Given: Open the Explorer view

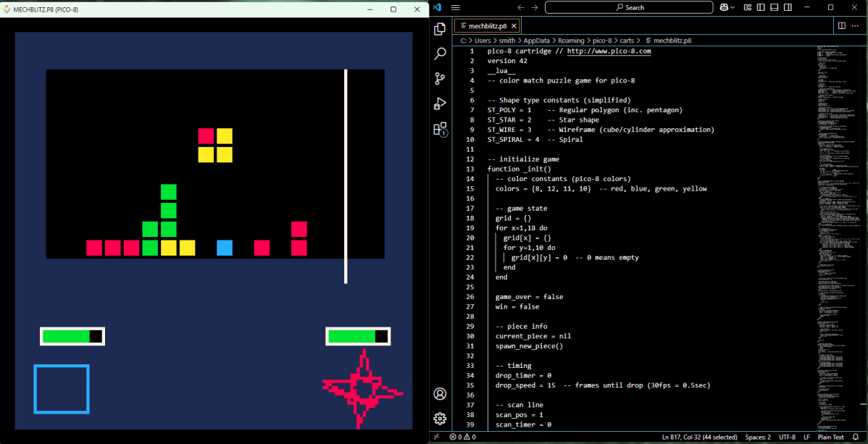Looking at the screenshot, I should point(440,29).
